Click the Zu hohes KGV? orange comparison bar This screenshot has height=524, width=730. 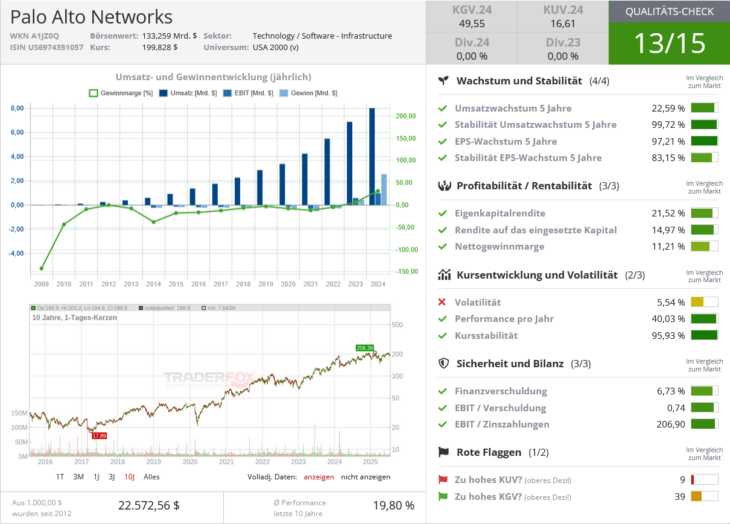[x=704, y=497]
